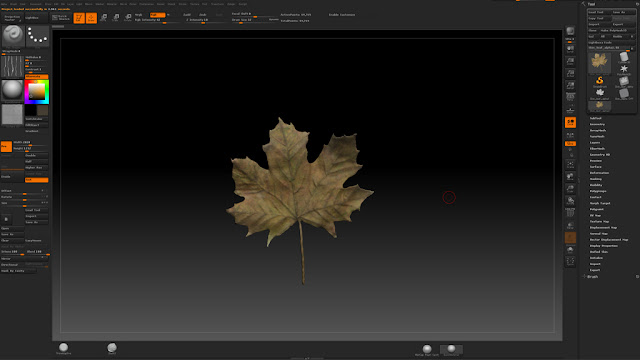
Task: Click the Frame icon on right shelf
Action: click(x=570, y=164)
